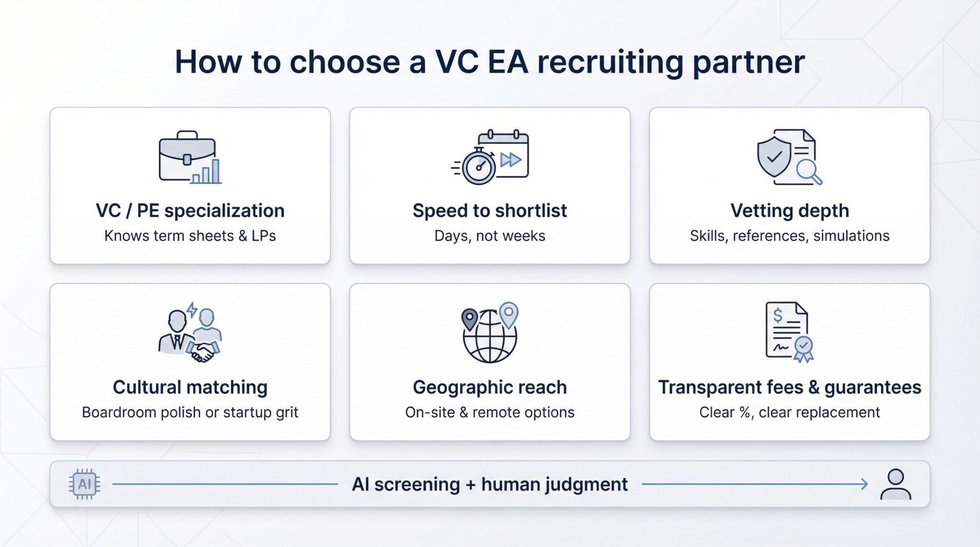Open the Vetting depth heading
980x547 pixels.
pos(790,211)
